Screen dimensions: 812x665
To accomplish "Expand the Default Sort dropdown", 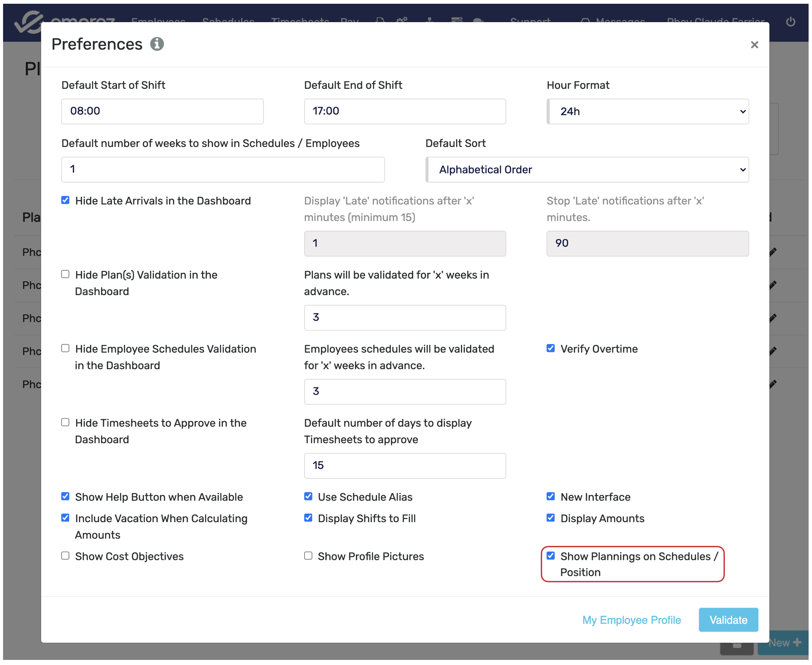I will [587, 170].
